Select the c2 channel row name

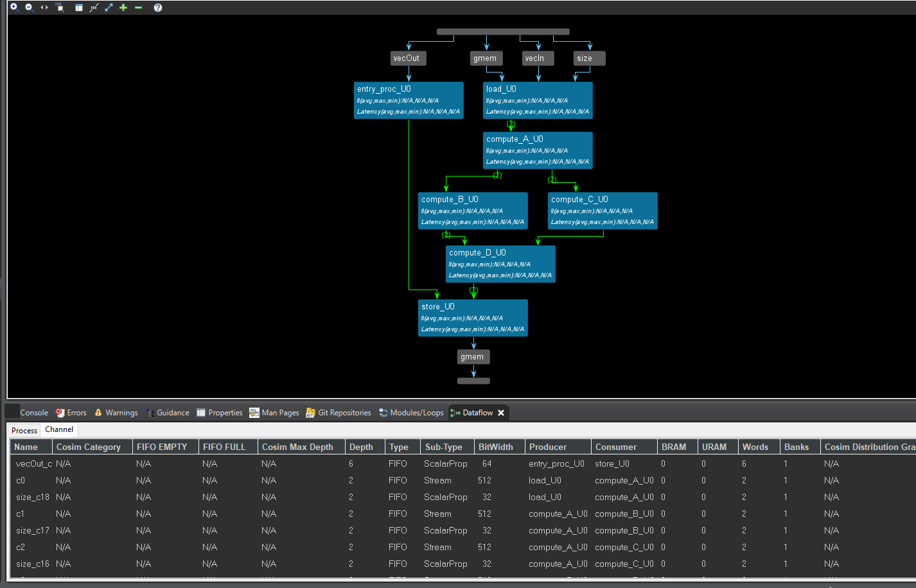pyautogui.click(x=21, y=547)
